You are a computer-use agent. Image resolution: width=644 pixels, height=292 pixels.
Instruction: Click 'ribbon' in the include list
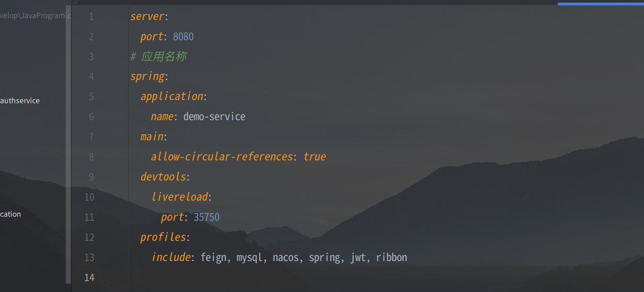[391, 257]
